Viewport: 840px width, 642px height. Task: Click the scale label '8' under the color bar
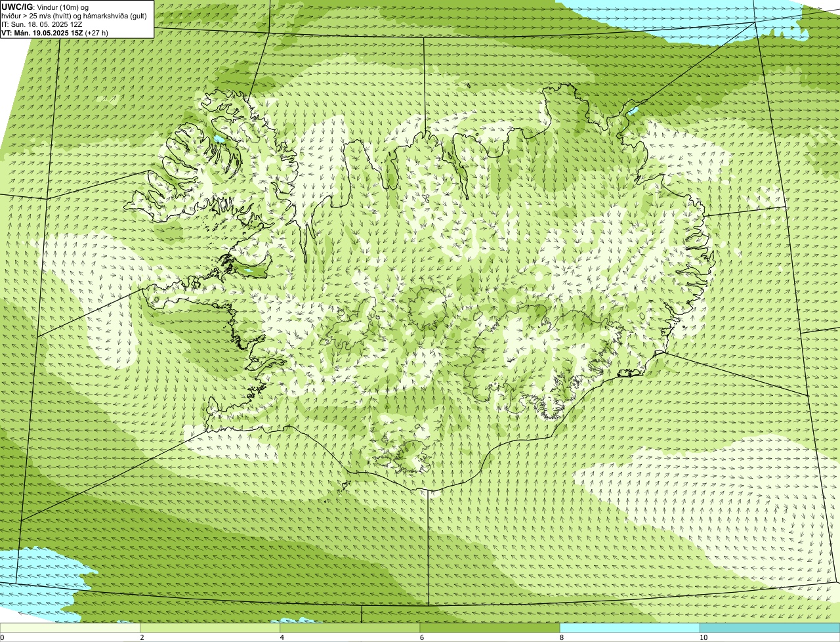pyautogui.click(x=562, y=637)
